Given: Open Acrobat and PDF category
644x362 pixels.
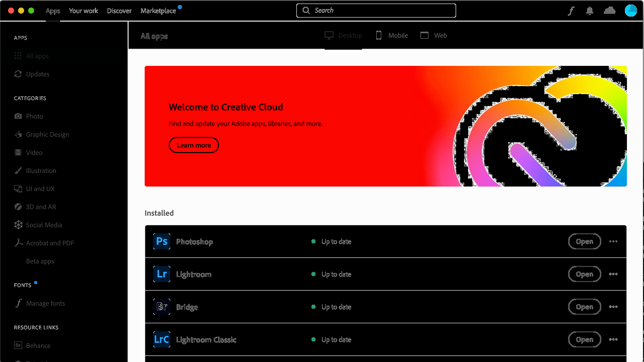Looking at the screenshot, I should point(50,243).
